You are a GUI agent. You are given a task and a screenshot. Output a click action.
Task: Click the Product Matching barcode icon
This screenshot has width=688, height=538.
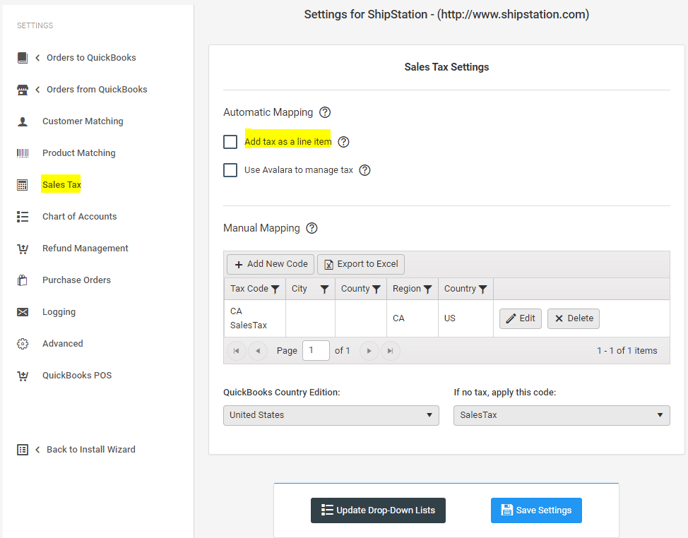pos(22,153)
